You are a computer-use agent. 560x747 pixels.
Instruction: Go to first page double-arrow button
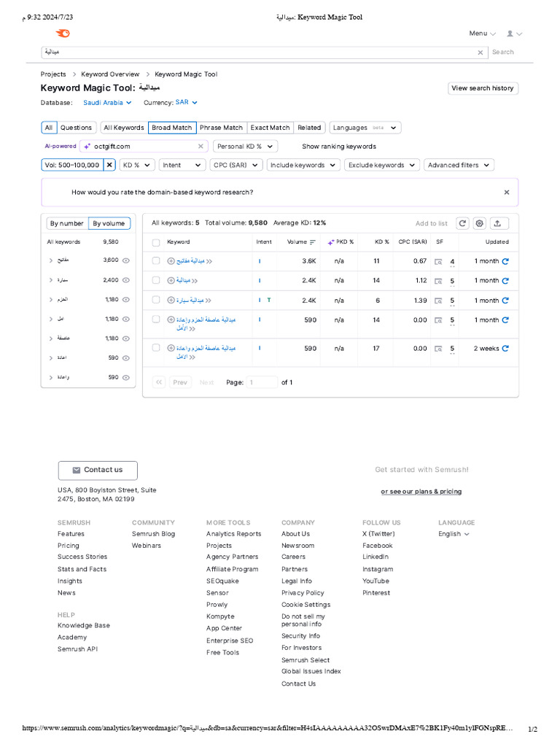coord(159,382)
